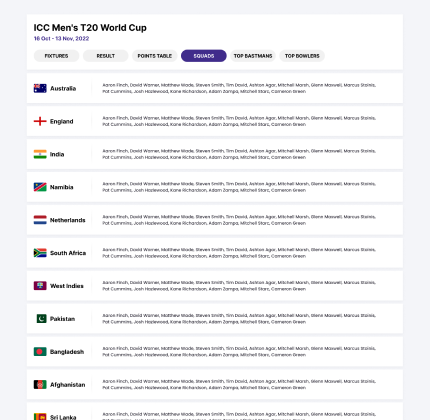Click the Australia flag icon
This screenshot has width=430, height=420.
click(x=40, y=88)
